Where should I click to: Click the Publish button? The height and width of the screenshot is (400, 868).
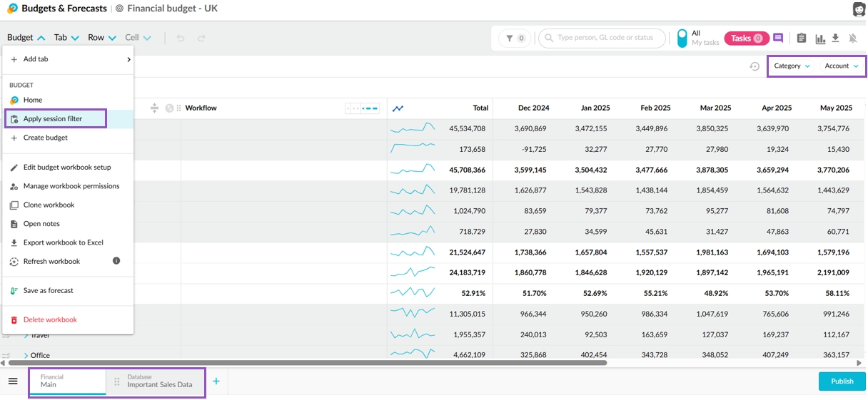tap(842, 381)
